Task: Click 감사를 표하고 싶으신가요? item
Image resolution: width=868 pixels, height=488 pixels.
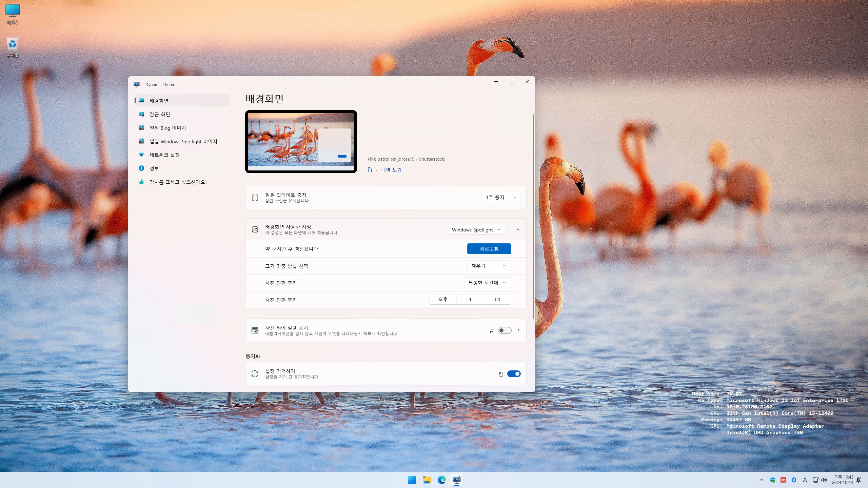Action: (182, 182)
